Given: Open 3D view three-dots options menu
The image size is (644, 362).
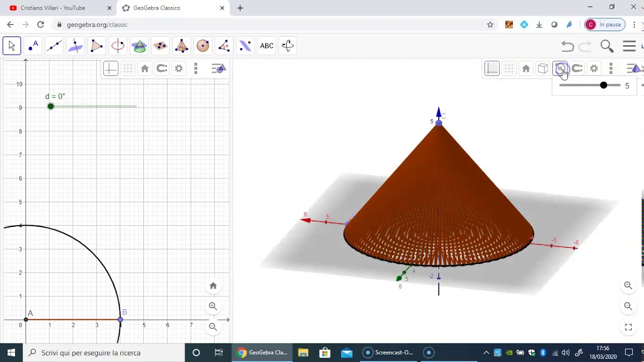Looking at the screenshot, I should (x=611, y=68).
